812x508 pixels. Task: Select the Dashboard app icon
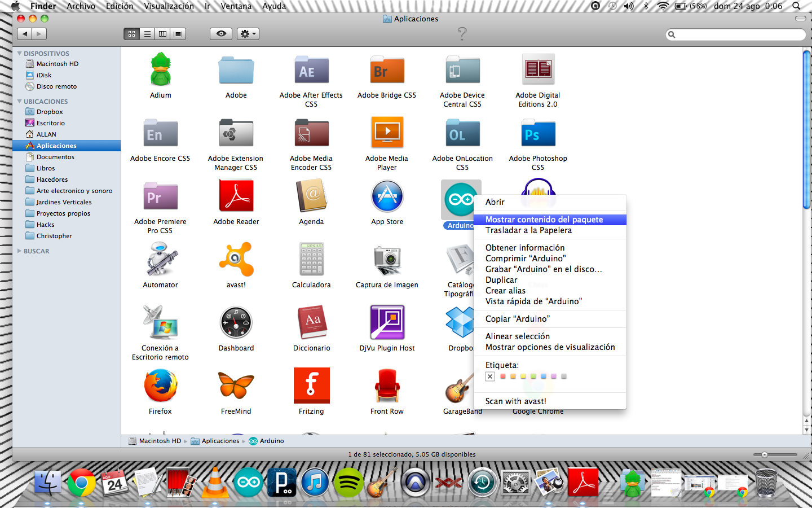[236, 323]
